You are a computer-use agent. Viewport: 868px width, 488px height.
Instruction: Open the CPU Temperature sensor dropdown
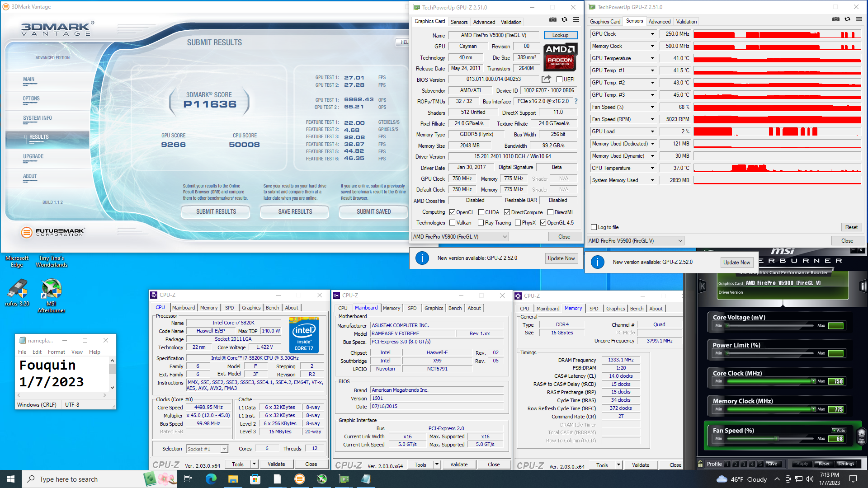click(652, 168)
